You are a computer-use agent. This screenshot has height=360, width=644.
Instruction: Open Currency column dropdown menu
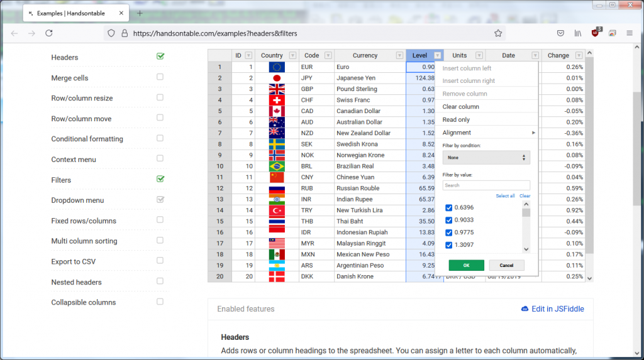click(x=399, y=55)
